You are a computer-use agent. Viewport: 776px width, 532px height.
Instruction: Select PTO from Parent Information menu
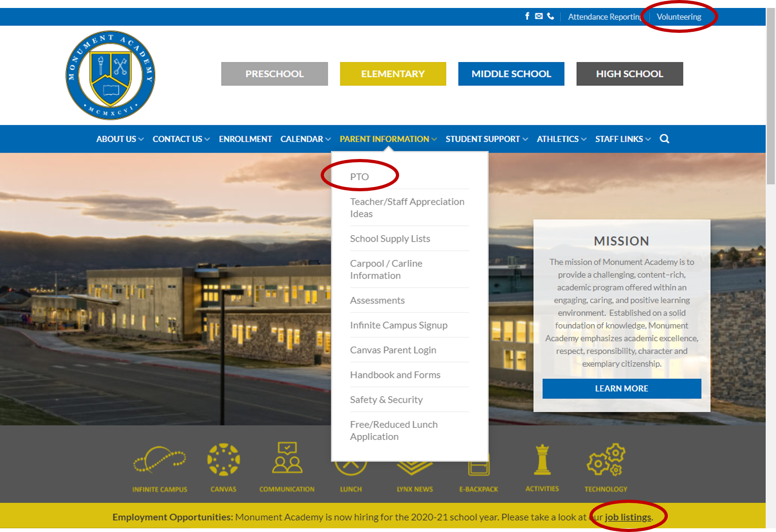pyautogui.click(x=359, y=176)
